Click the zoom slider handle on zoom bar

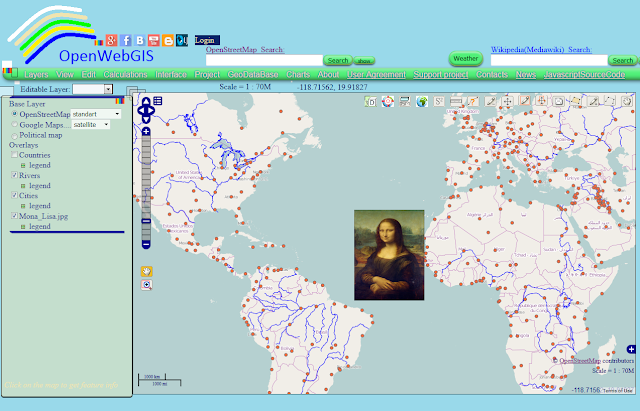pos(146,221)
